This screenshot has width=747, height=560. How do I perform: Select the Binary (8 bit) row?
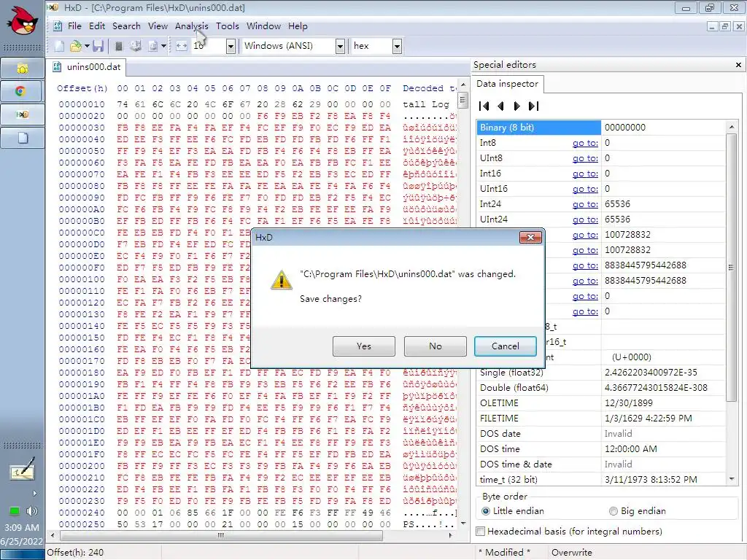pos(601,128)
